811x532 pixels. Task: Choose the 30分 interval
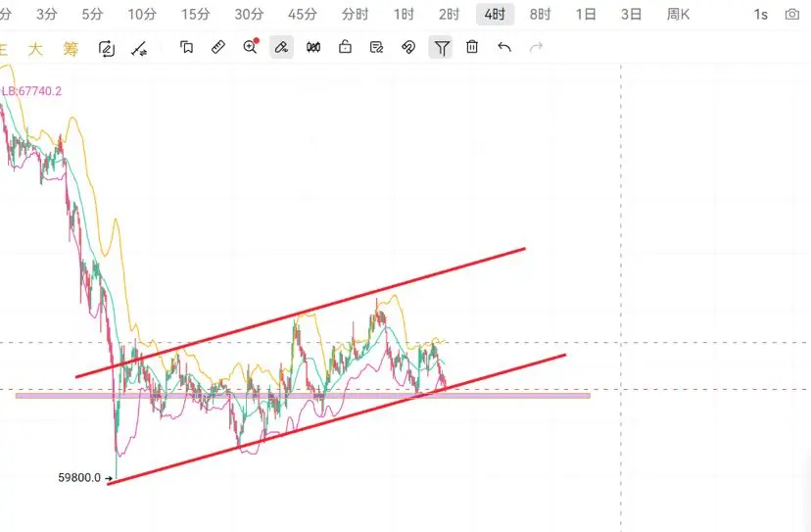point(249,15)
